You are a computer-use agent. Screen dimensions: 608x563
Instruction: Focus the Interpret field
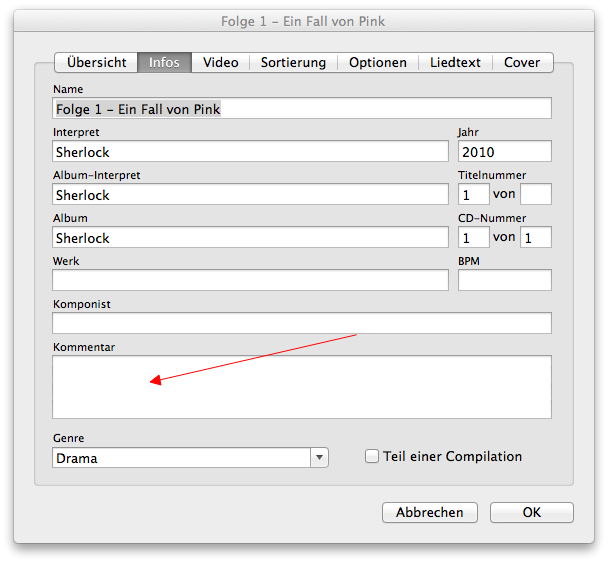click(250, 152)
